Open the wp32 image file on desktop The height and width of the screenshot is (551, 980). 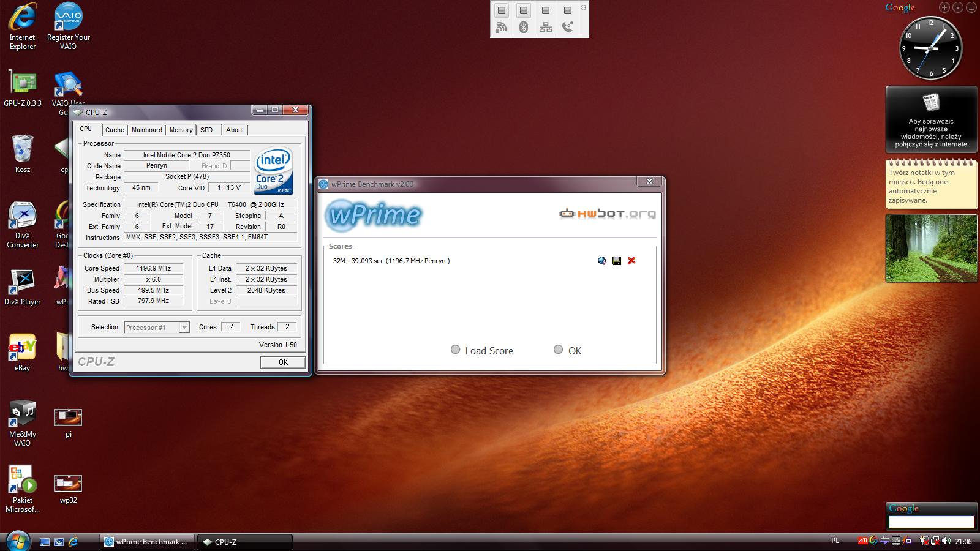tap(68, 489)
